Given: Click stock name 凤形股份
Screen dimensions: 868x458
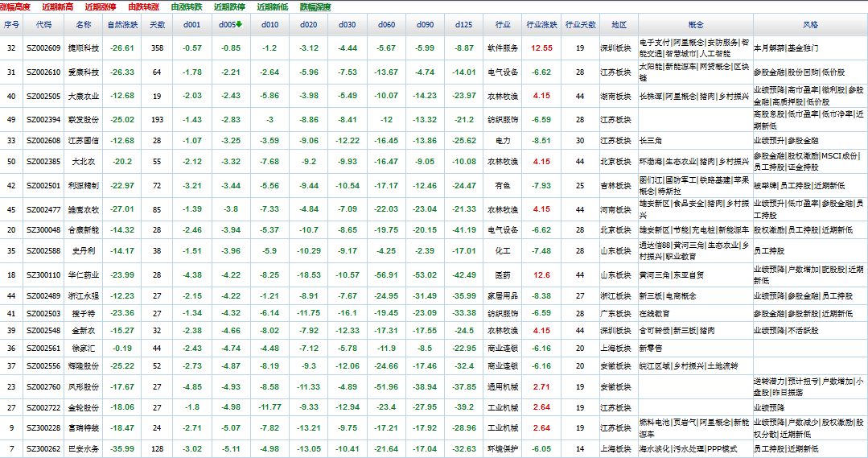Looking at the screenshot, I should [x=84, y=387].
